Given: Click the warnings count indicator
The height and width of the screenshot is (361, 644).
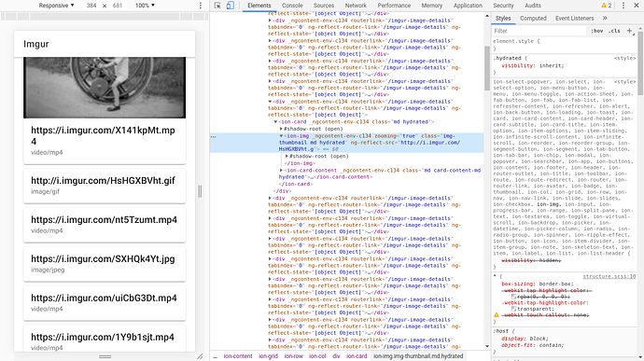Looking at the screenshot, I should pyautogui.click(x=607, y=6).
